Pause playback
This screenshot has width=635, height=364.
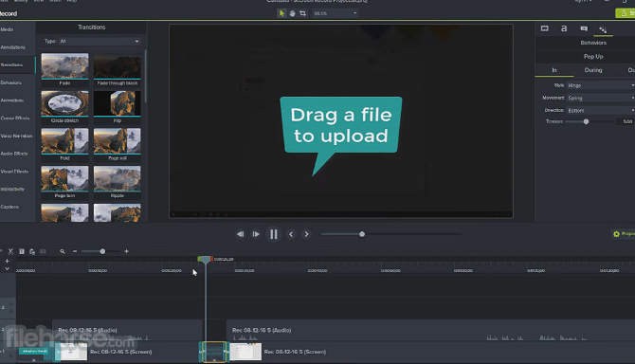coord(274,234)
